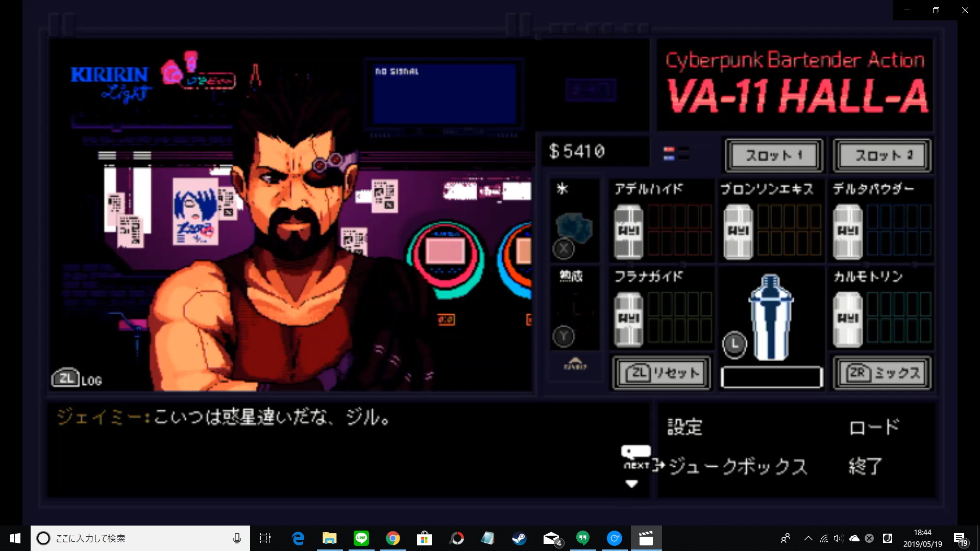
Task: Toggle aging with the Y button
Action: tap(563, 336)
